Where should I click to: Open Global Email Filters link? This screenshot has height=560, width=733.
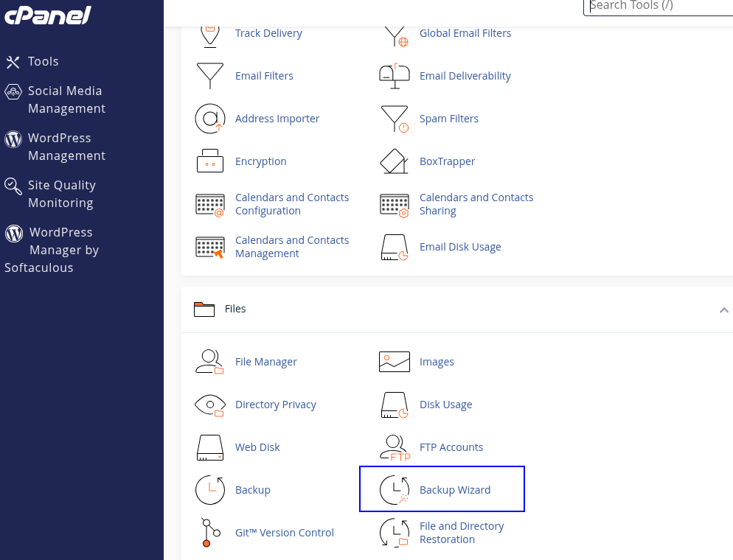click(465, 33)
